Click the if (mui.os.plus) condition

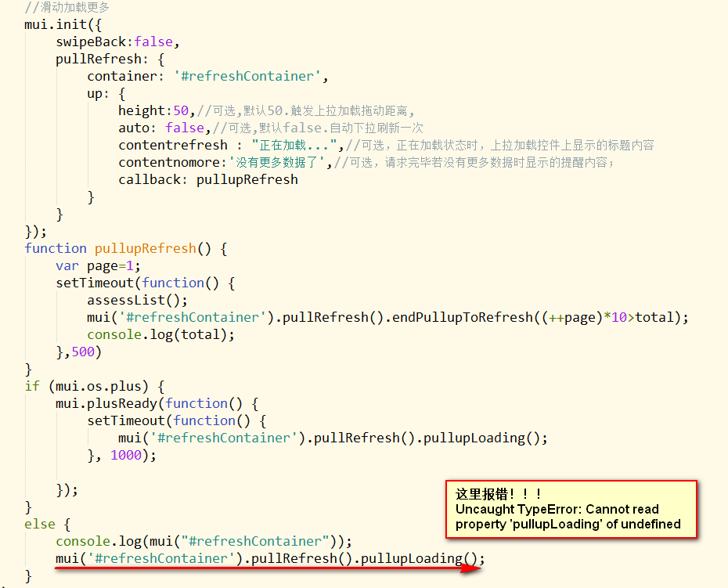(94, 386)
